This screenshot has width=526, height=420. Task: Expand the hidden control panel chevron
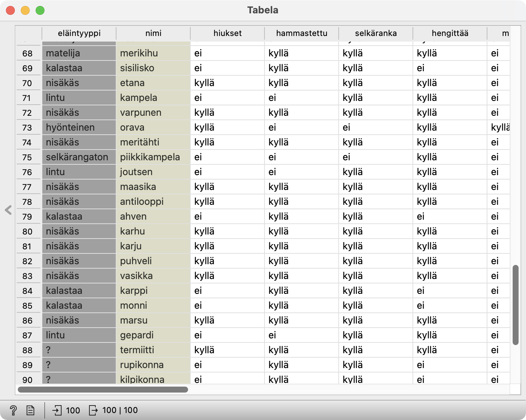tap(8, 210)
